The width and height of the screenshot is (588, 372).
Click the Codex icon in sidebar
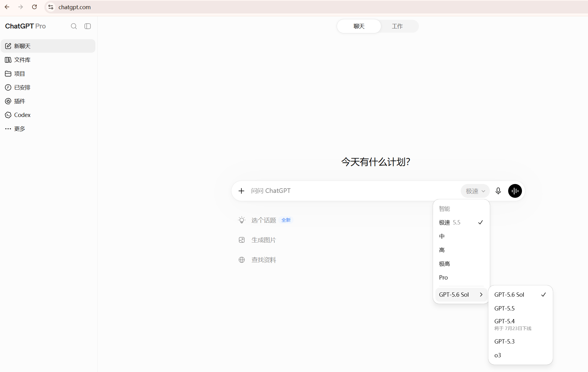pos(8,115)
